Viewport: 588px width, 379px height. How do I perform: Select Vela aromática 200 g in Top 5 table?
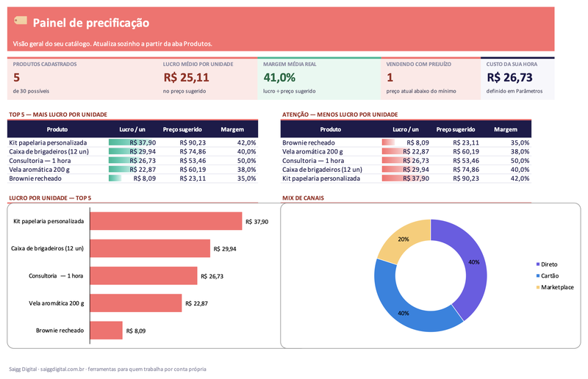(40, 170)
